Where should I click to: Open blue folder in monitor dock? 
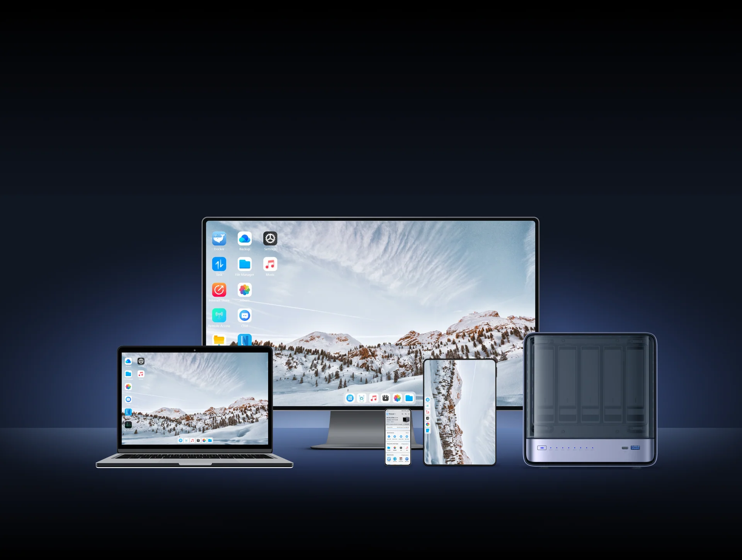(409, 398)
